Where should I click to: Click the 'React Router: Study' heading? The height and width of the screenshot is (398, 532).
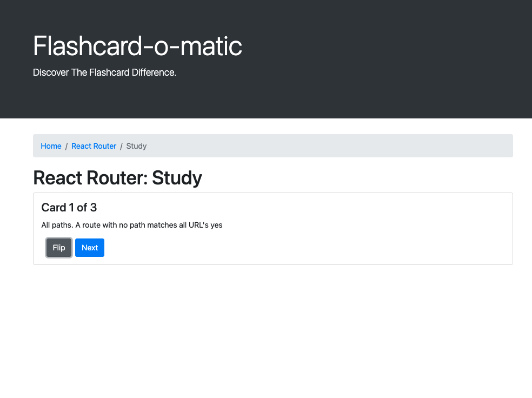tap(117, 178)
